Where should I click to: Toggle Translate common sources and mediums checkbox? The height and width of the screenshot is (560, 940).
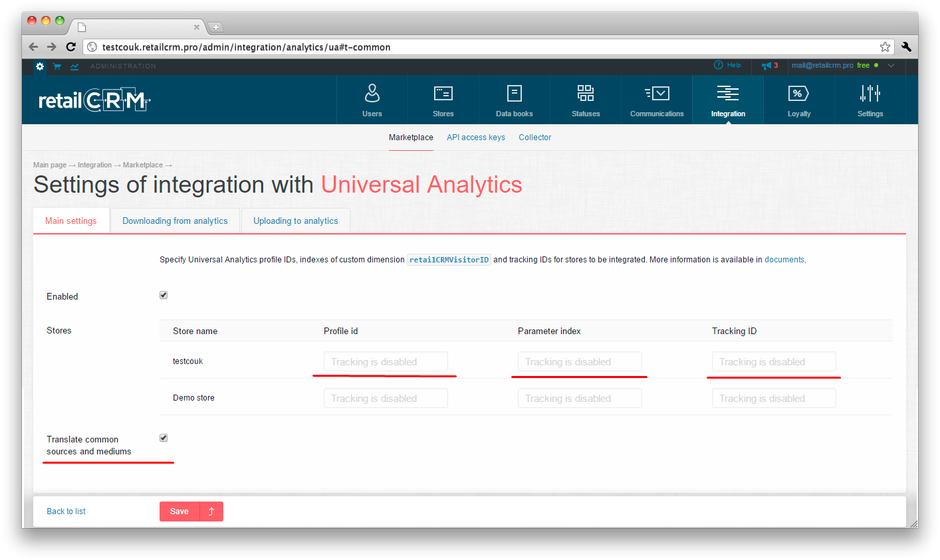[x=164, y=438]
